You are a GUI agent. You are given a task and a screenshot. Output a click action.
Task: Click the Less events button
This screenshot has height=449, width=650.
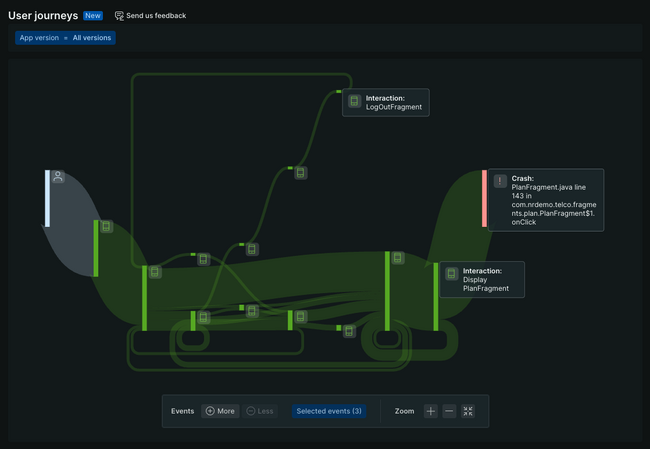point(260,411)
